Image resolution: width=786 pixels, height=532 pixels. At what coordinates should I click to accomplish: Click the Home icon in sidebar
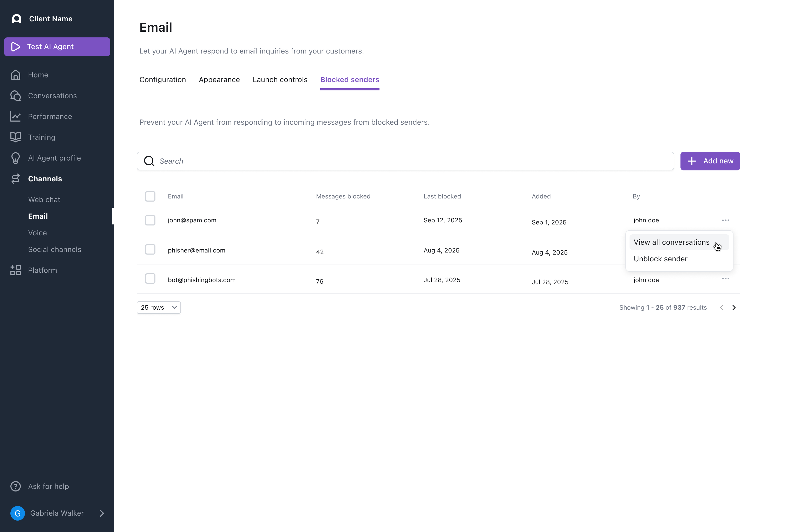[x=16, y=75]
